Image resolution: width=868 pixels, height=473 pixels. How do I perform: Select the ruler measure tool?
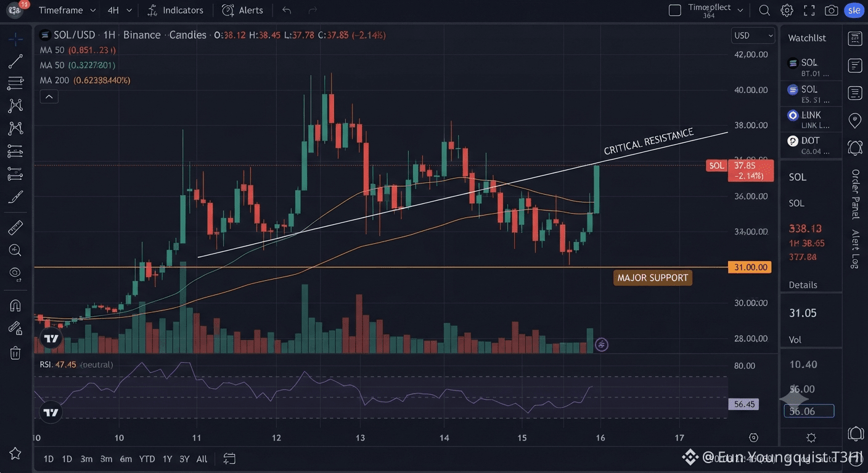point(15,228)
